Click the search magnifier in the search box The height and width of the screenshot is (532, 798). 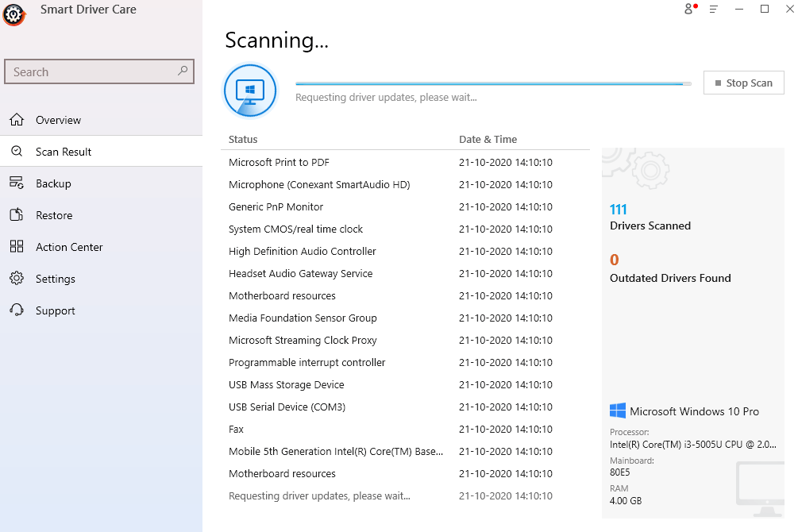pyautogui.click(x=183, y=71)
